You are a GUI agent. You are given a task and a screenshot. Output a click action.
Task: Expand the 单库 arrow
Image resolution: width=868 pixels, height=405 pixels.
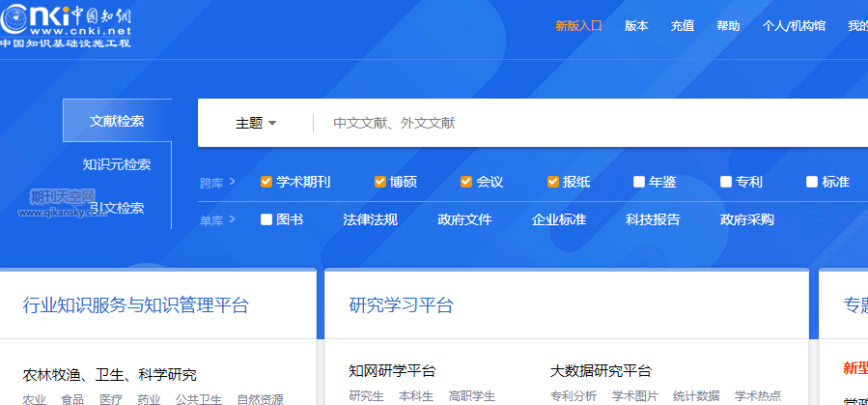pyautogui.click(x=233, y=220)
